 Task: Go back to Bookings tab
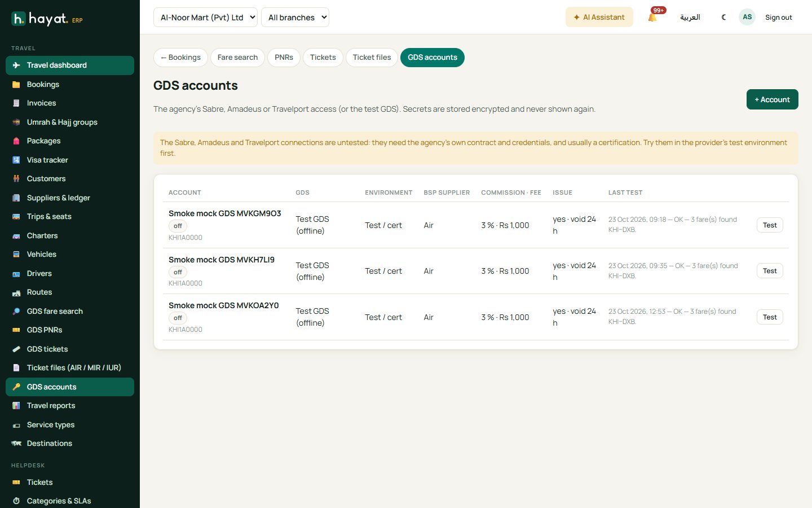(x=180, y=58)
